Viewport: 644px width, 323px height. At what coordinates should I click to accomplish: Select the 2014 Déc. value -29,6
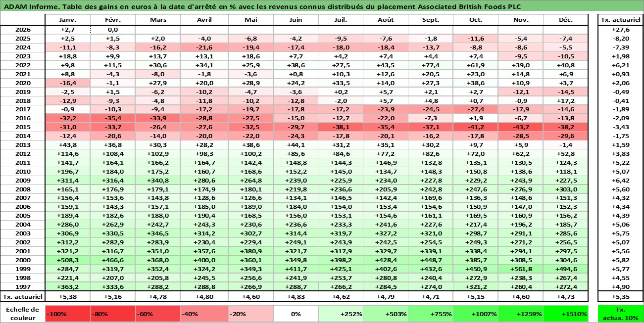tap(566, 136)
